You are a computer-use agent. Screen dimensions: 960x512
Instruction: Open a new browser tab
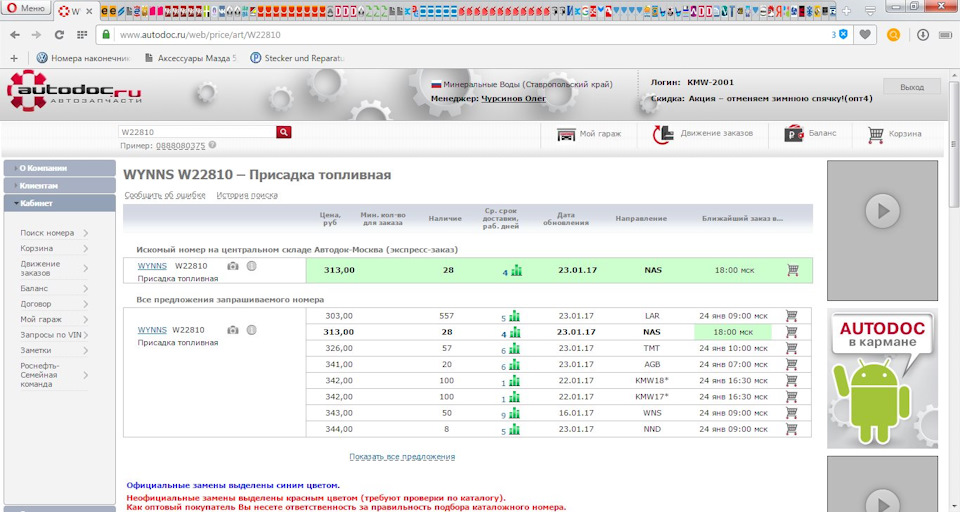tap(847, 11)
